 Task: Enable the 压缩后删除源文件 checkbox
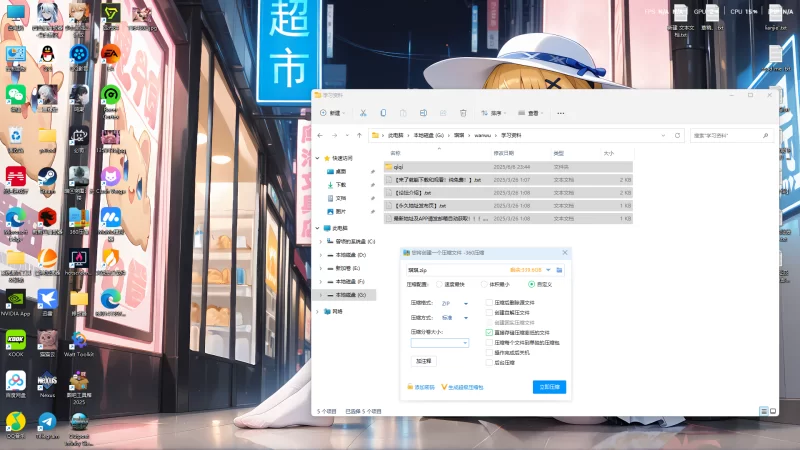tap(489, 302)
